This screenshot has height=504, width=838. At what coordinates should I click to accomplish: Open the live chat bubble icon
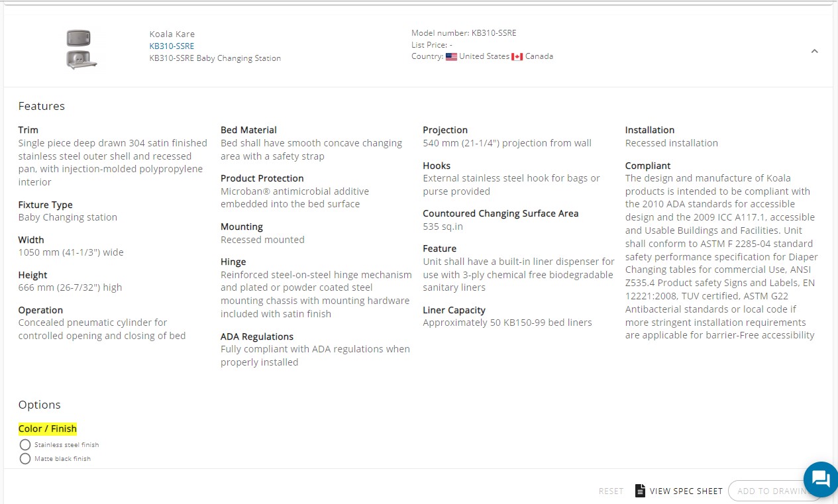click(821, 479)
